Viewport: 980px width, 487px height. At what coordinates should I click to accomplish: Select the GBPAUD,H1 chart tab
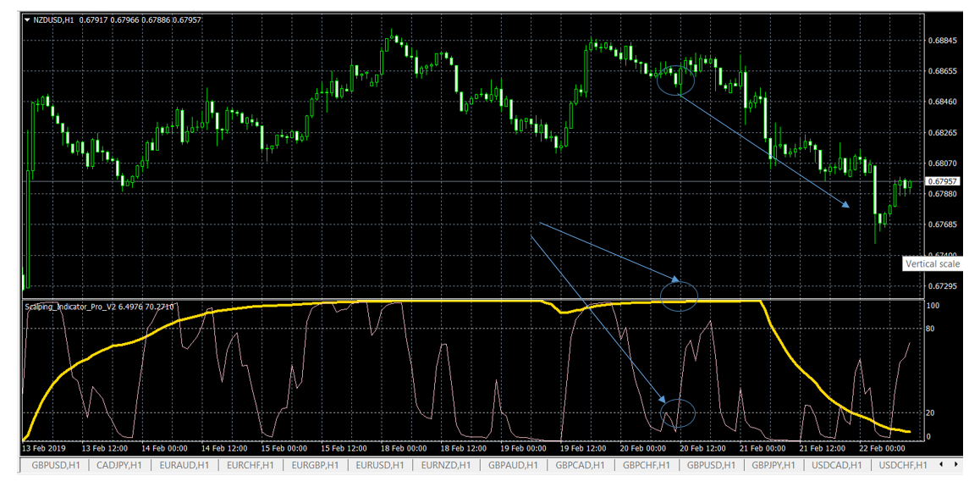pos(514,465)
